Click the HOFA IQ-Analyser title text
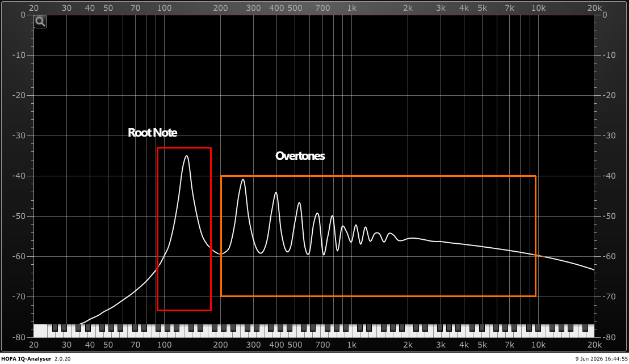This screenshot has width=629, height=364. (x=26, y=359)
